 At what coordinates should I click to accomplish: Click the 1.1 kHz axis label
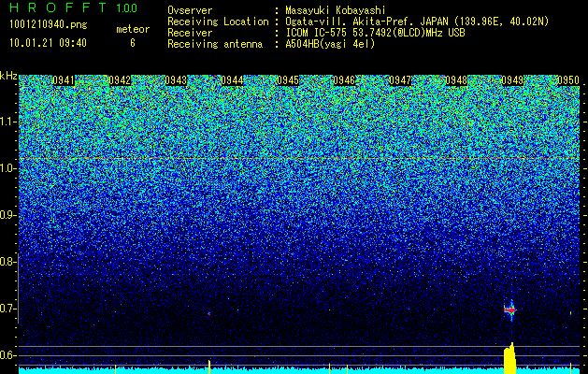coord(7,122)
